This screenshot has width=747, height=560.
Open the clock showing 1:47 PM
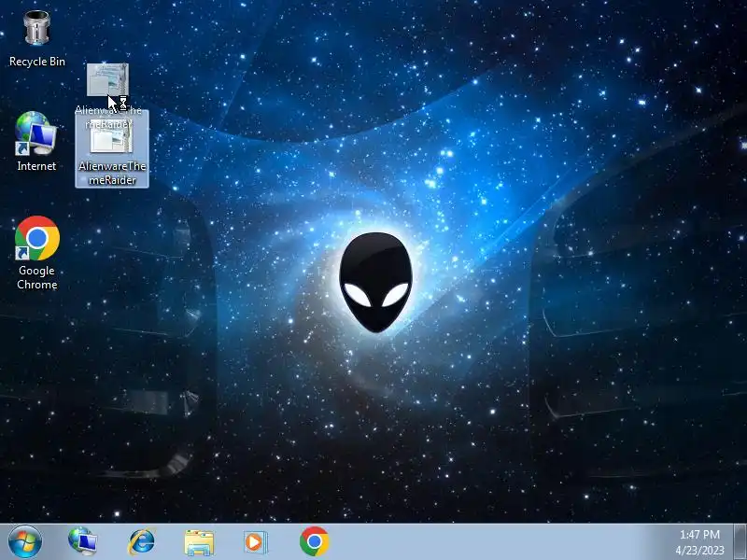click(x=699, y=534)
